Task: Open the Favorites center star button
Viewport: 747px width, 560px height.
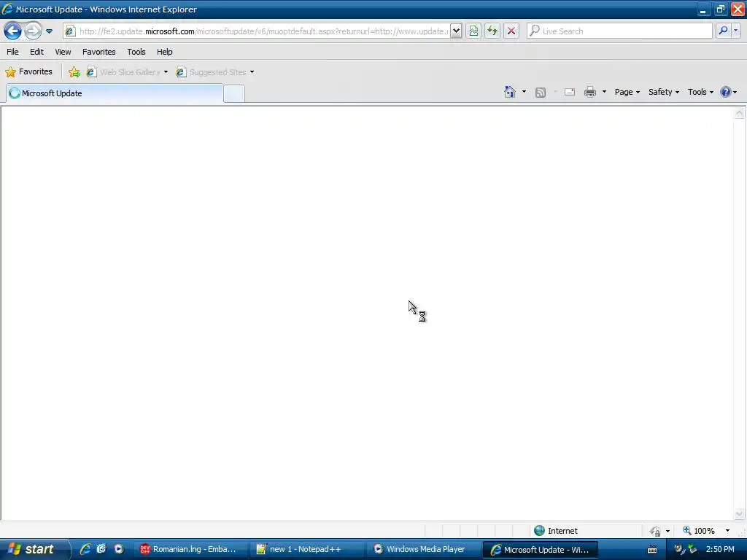Action: (29, 72)
